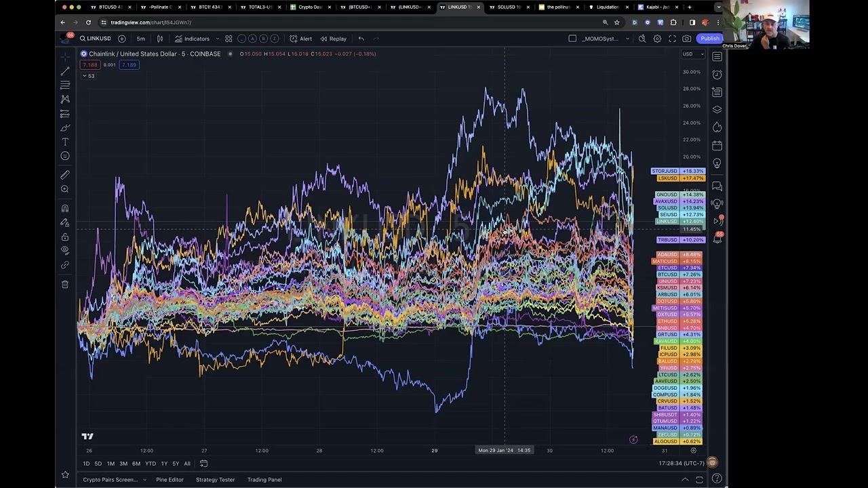This screenshot has width=868, height=488.
Task: Open the timezone menu at 17:28:34 (UTC-7)
Action: pyautogui.click(x=682, y=464)
